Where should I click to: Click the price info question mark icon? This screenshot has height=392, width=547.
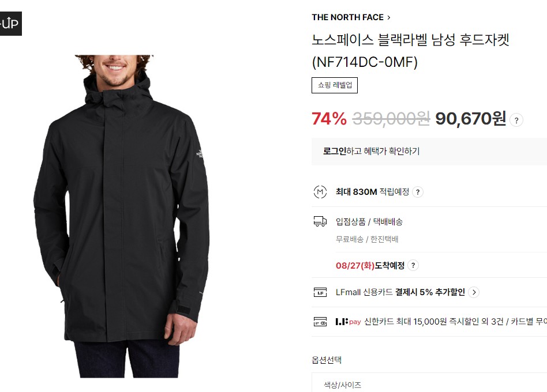[x=516, y=120]
